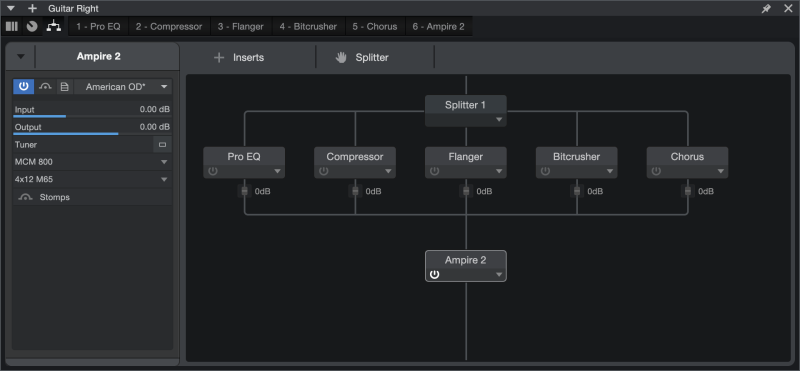Screen dimensions: 800x371
Task: Open the Tuner window icon
Action: (x=162, y=145)
